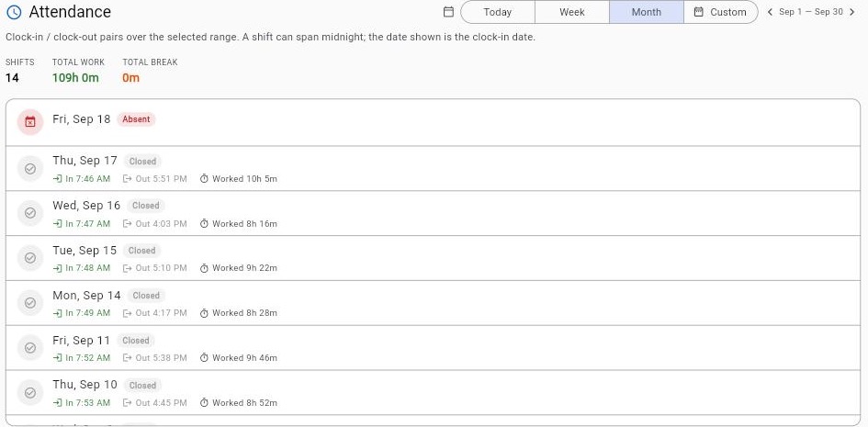Click the clock-in arrow icon at 7:48 AM

[57, 268]
